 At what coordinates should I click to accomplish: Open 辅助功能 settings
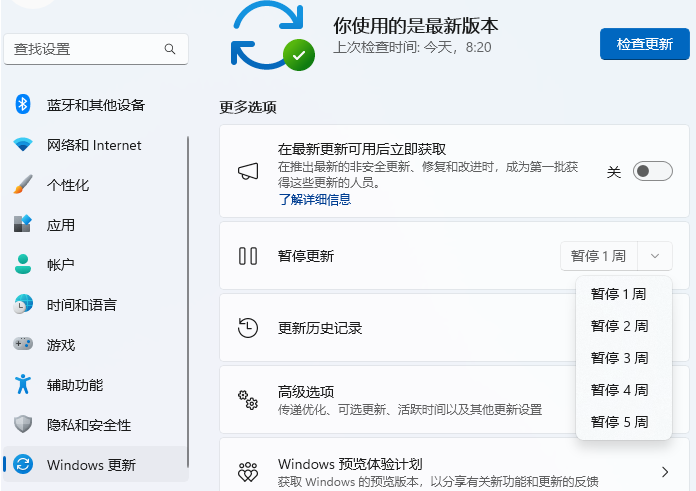96,384
